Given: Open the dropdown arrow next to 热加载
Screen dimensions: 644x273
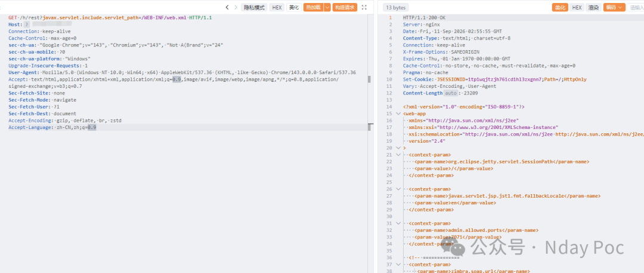Looking at the screenshot, I should (x=327, y=7).
